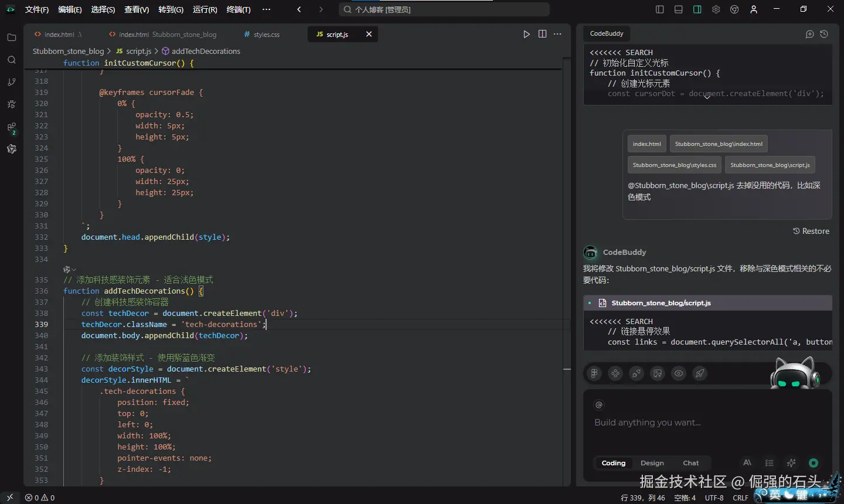Viewport: 844px width, 504px height.
Task: Open the Explorer folder icon in sidebar
Action: pyautogui.click(x=11, y=38)
